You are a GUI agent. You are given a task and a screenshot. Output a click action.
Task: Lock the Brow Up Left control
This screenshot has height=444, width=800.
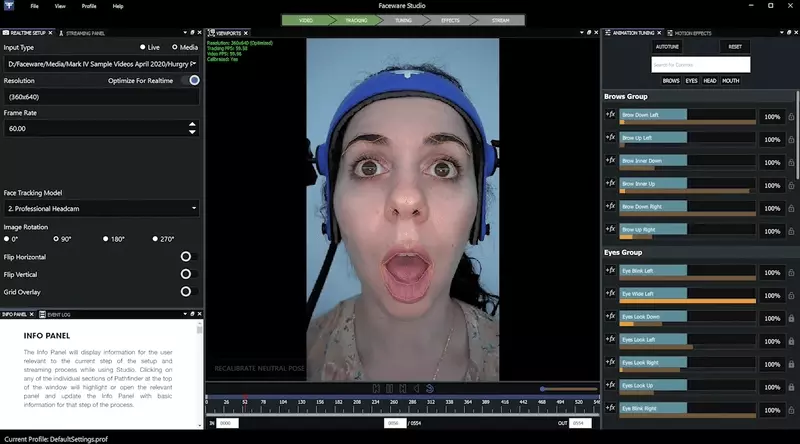pos(791,140)
